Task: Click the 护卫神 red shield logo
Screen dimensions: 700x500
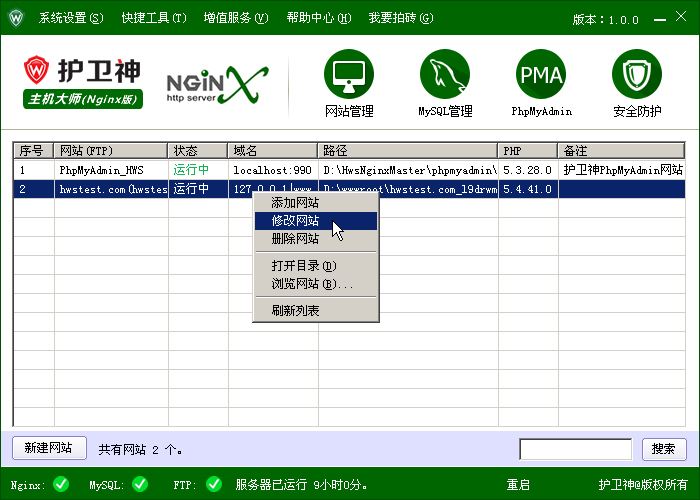Action: (x=36, y=70)
